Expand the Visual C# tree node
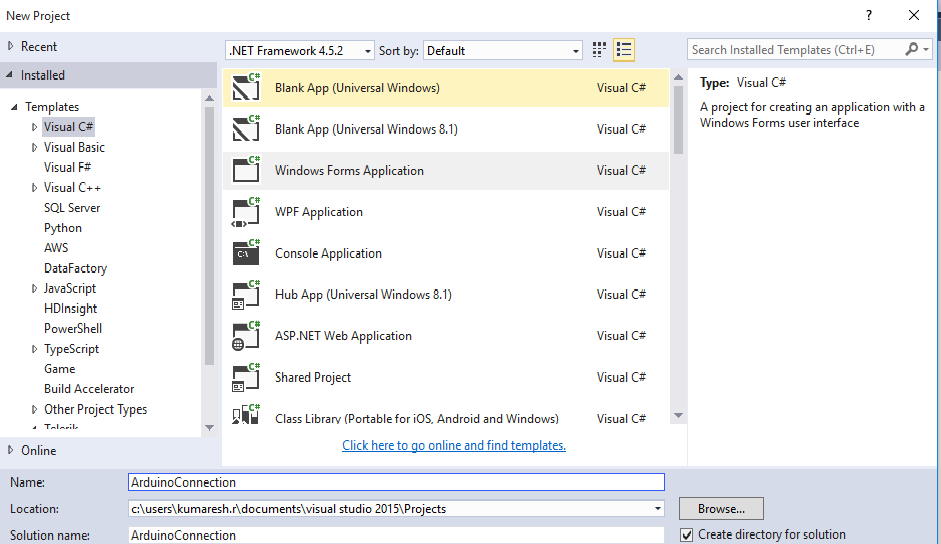Viewport: 941px width, 544px height. click(34, 127)
